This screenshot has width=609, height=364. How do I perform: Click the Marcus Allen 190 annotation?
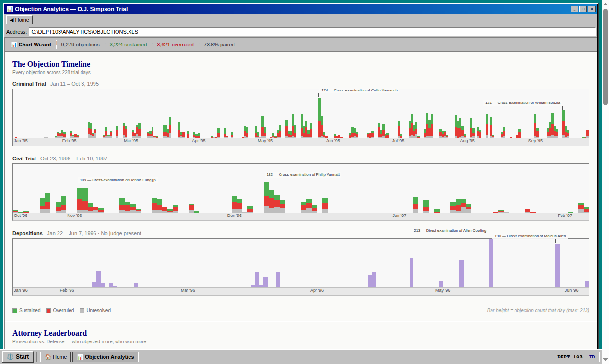pyautogui.click(x=530, y=236)
